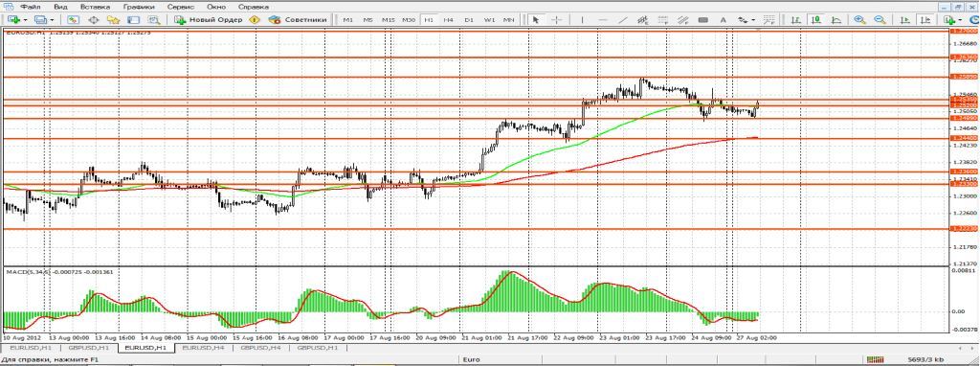980x366 pixels.
Task: Open the favorites star folder icon
Action: click(113, 19)
